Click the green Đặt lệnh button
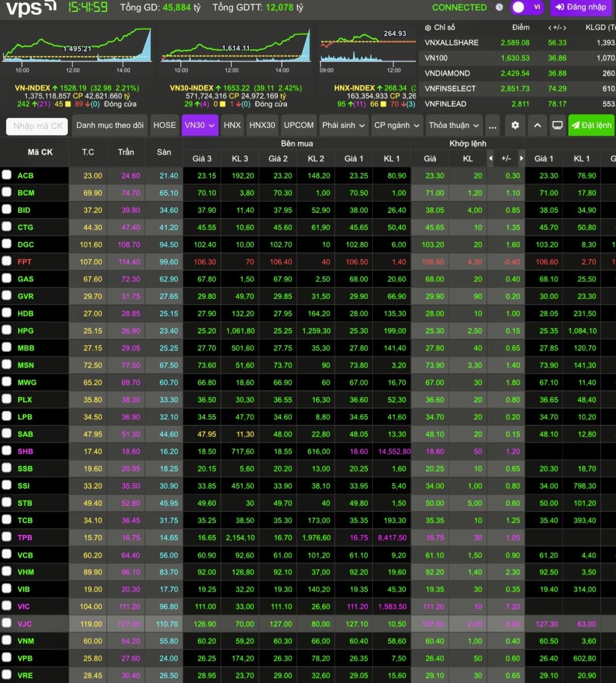The height and width of the screenshot is (683, 616). click(592, 125)
